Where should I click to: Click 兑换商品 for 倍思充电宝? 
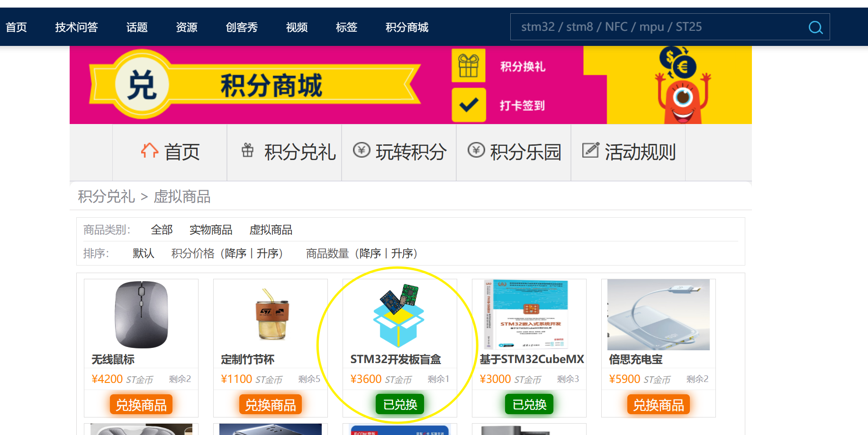coord(659,405)
